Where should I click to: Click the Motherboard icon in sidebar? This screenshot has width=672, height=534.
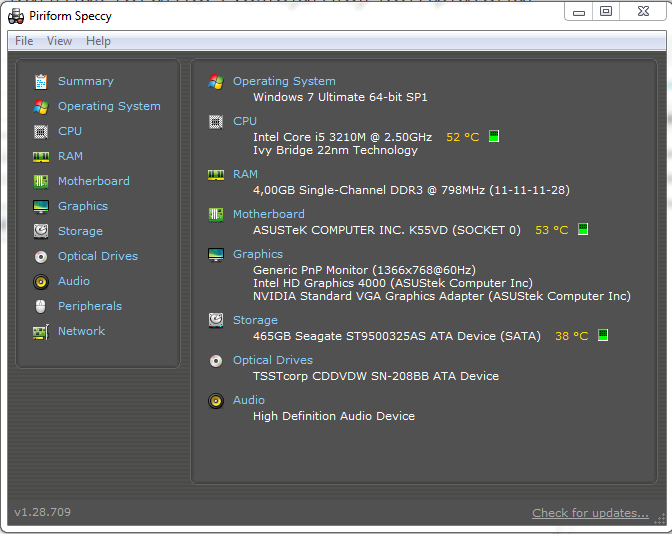(41, 181)
